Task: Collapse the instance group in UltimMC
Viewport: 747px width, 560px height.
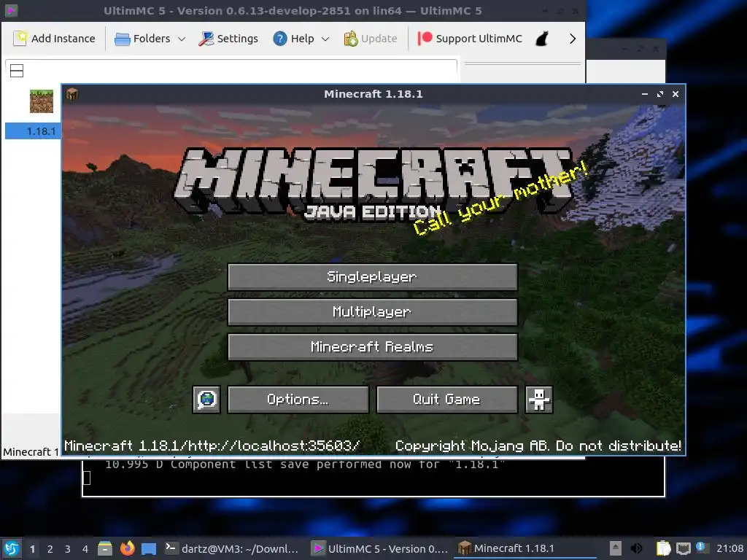Action: tap(17, 71)
